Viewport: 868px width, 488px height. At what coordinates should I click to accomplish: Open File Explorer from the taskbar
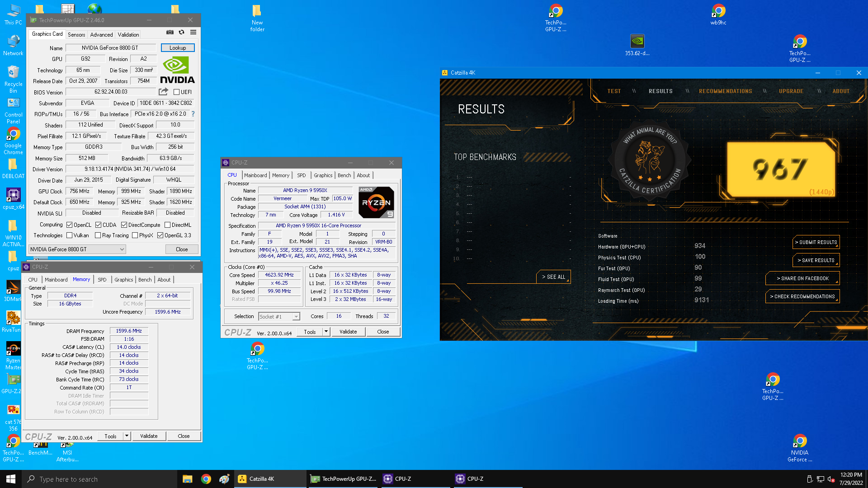188,479
